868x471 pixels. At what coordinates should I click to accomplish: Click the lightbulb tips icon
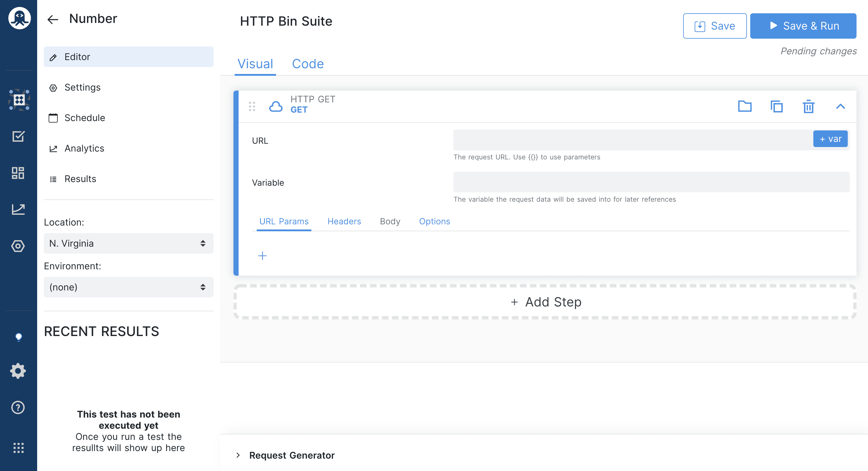point(18,337)
